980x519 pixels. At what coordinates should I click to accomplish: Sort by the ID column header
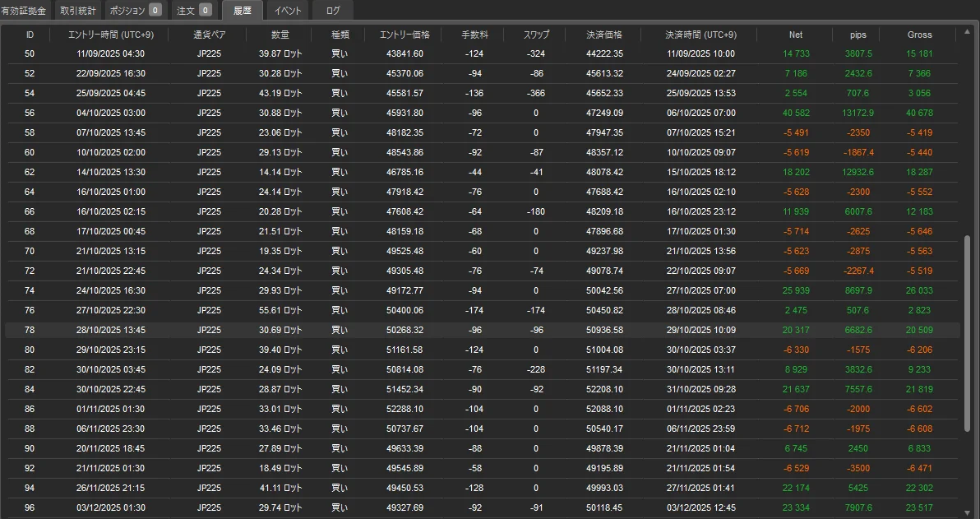30,35
